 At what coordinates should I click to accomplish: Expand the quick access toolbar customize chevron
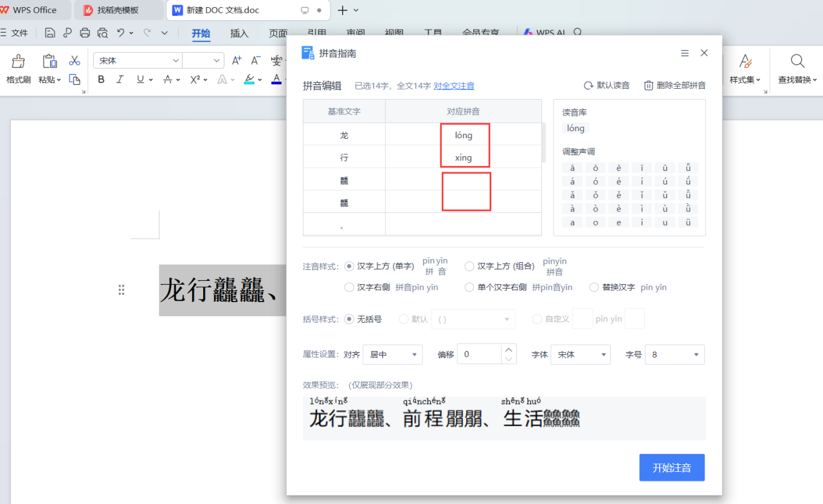[165, 33]
